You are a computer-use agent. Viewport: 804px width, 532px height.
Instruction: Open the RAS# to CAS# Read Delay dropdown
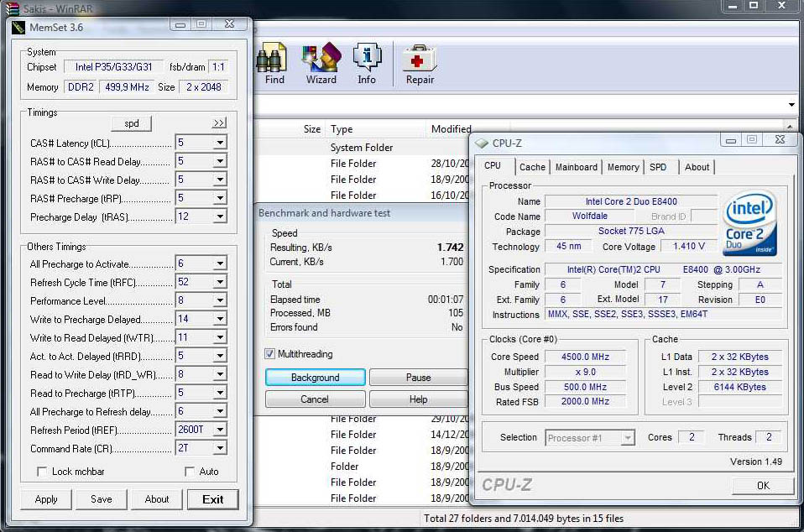click(220, 161)
